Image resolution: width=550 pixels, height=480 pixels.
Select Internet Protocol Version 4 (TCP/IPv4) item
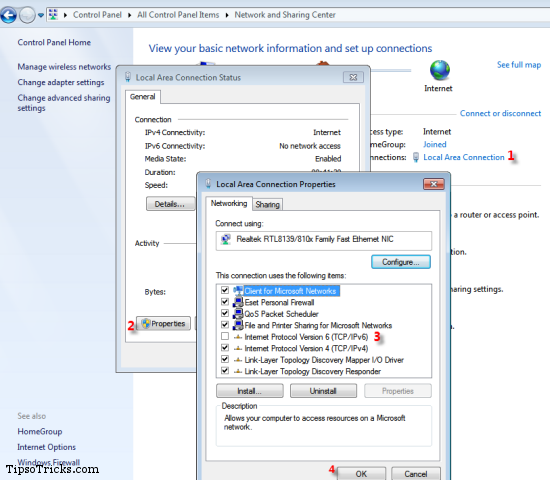[306, 348]
